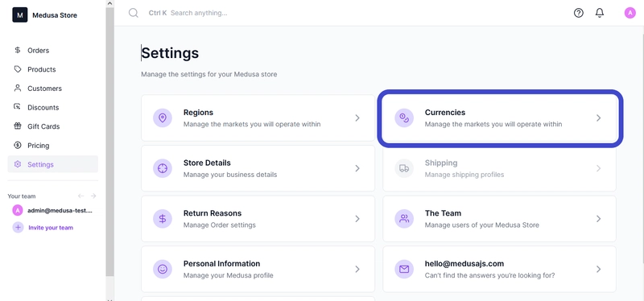Click the team member avatar in sidebar
644x301 pixels.
(x=17, y=210)
